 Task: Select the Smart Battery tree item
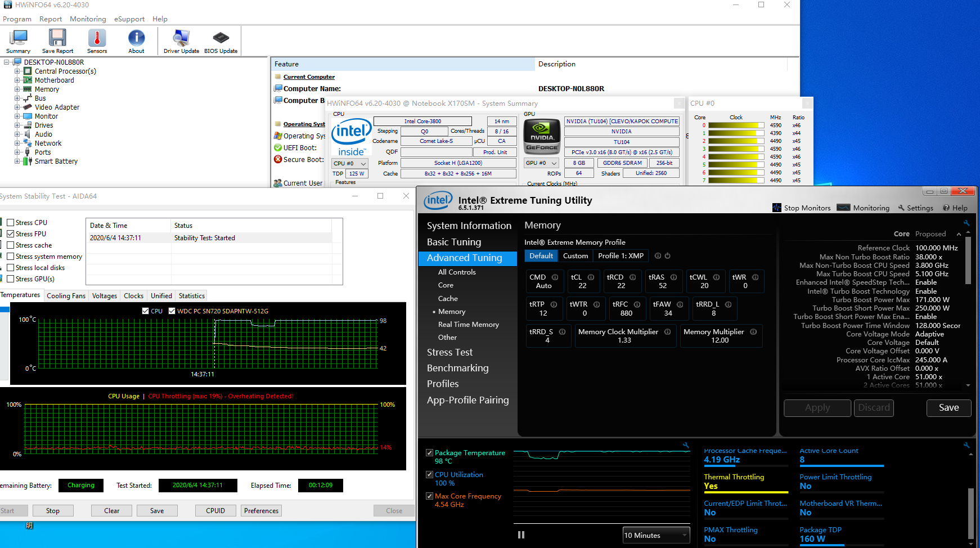56,161
